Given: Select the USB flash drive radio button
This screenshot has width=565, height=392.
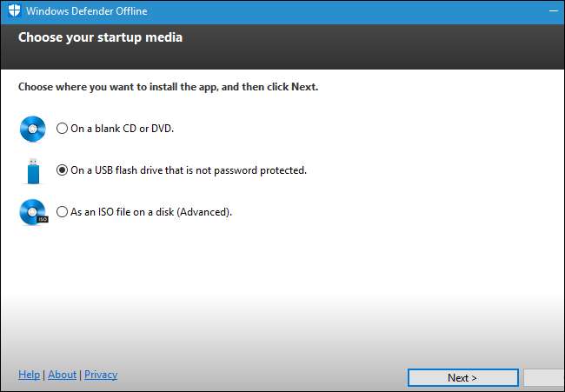Looking at the screenshot, I should 62,170.
